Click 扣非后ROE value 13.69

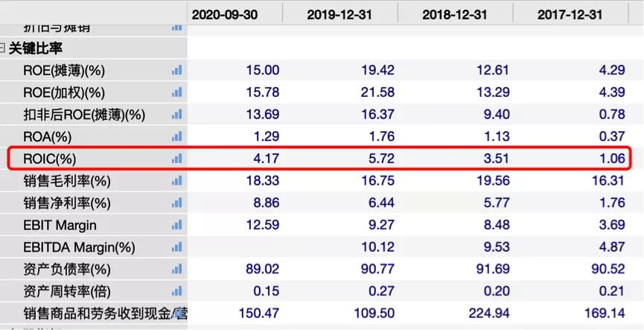[263, 114]
